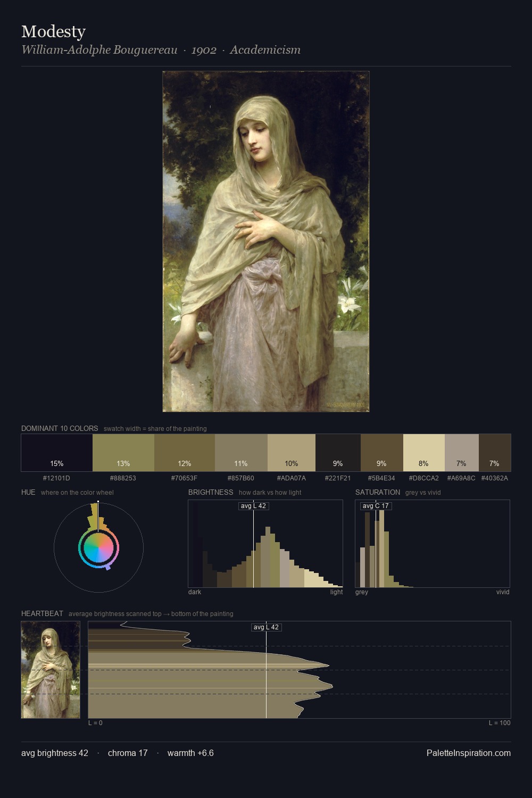Click the #888253 olive swatch
This screenshot has width=532, height=798.
123,453
